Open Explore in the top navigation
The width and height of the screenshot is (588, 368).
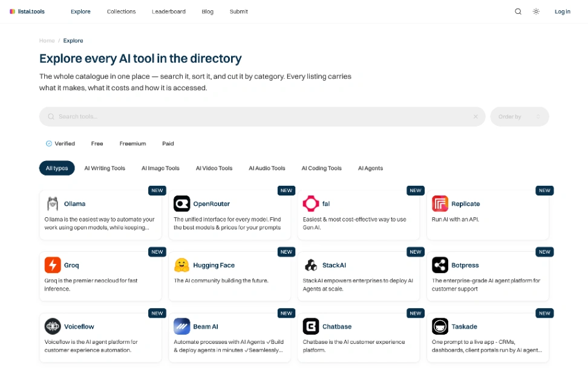tap(80, 11)
